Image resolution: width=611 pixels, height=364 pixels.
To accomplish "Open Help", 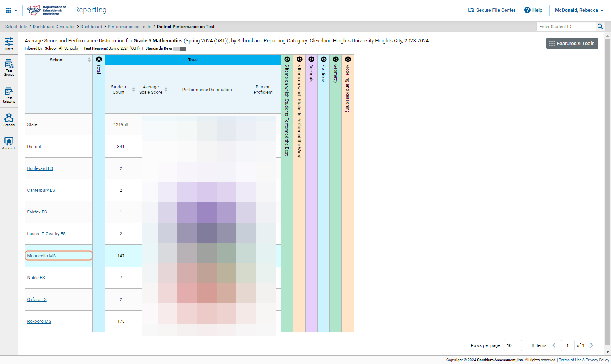I will point(533,10).
